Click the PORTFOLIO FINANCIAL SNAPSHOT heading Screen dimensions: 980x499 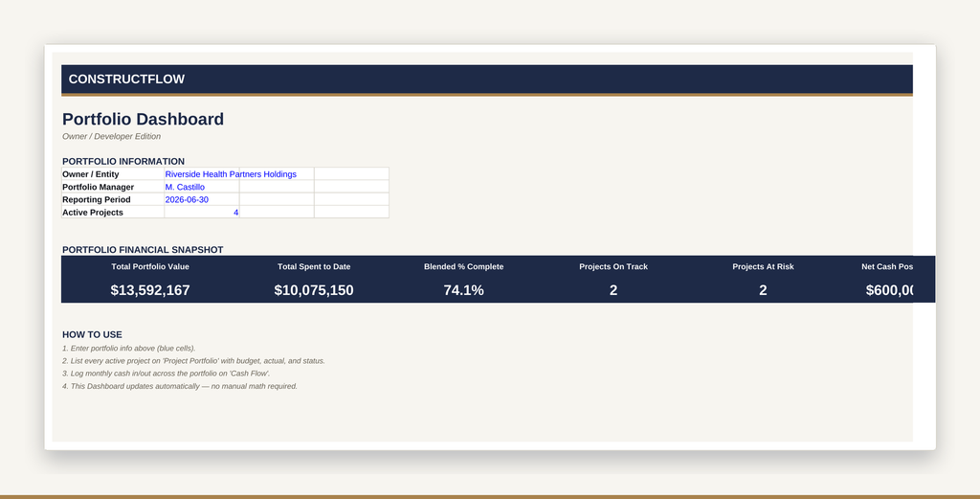coord(143,249)
